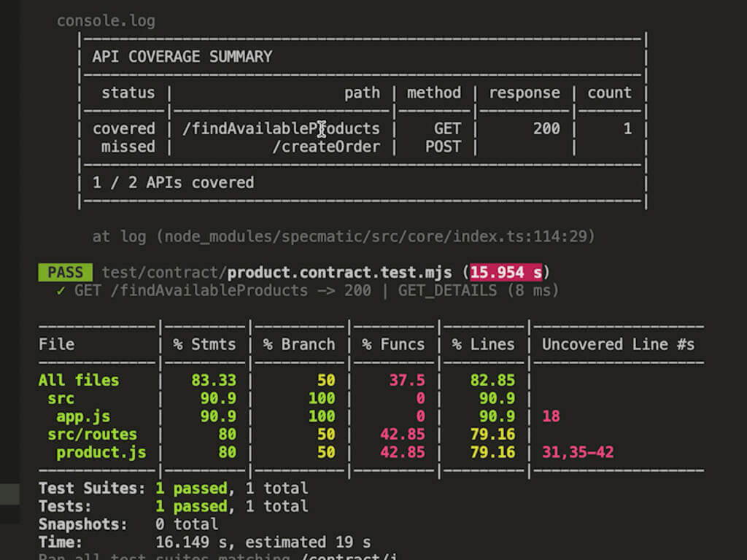747x560 pixels.
Task: Click the console.log label
Action: [106, 21]
